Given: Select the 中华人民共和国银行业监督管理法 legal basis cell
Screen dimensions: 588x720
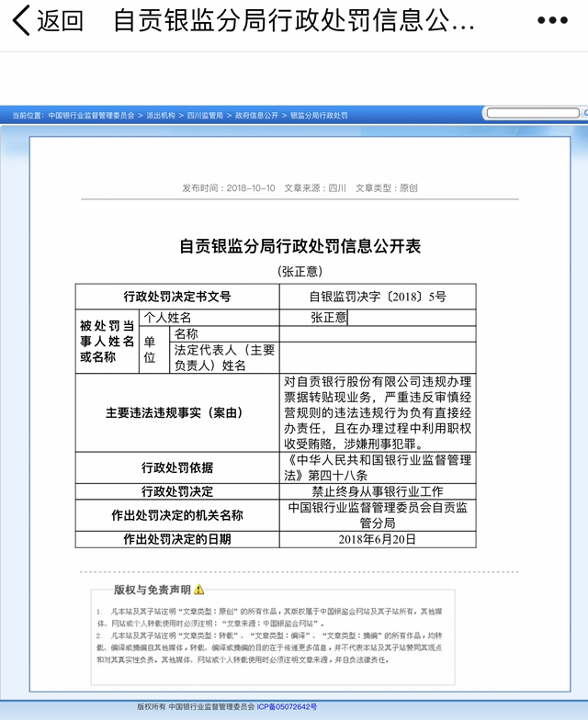Looking at the screenshot, I should point(377,465).
